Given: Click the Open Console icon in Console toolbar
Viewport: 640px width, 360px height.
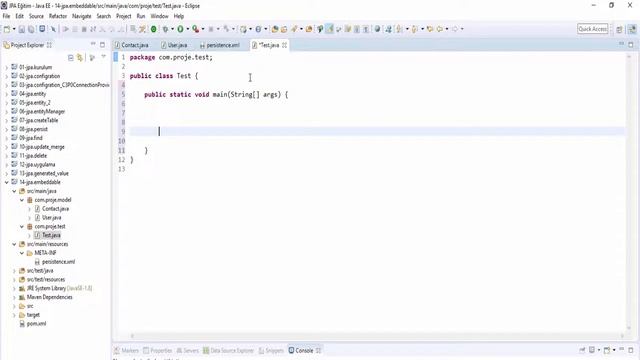Looking at the screenshot, I should click(607, 350).
